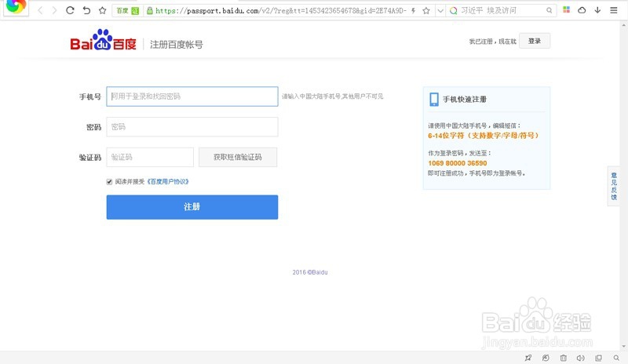Click the 360 browser logo icon
Screen dimensions: 628x364
16,6
